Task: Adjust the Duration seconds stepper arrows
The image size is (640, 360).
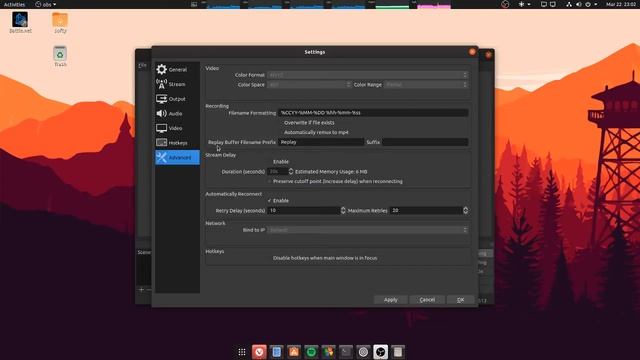Action: point(291,171)
